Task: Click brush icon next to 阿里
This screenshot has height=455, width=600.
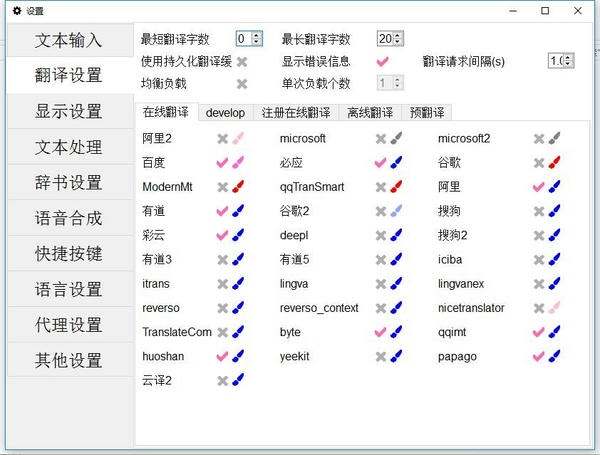Action: (x=554, y=187)
